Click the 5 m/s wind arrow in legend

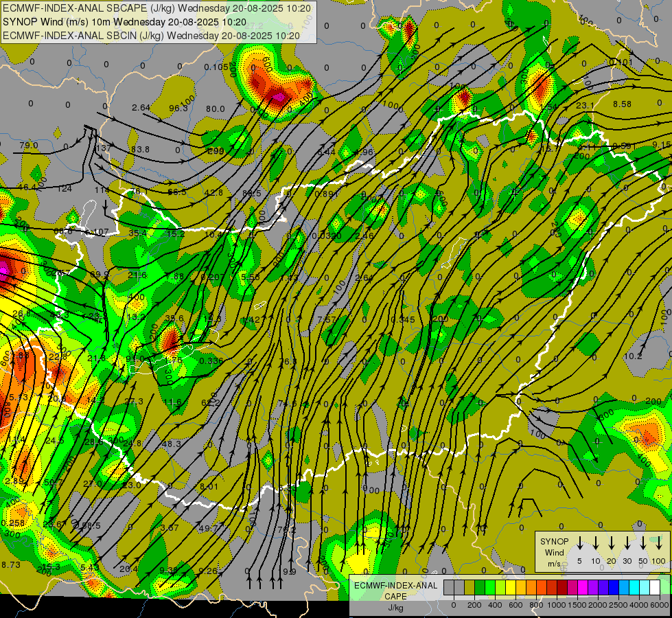579,543
